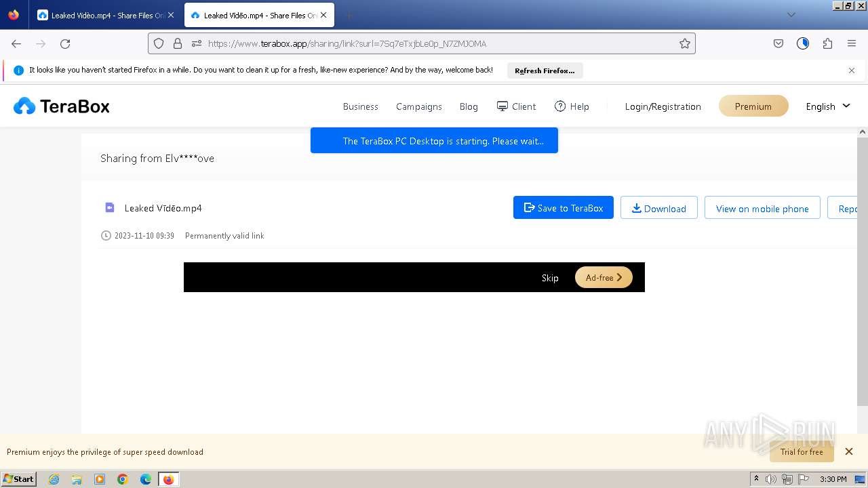The image size is (868, 488).
Task: Close the first Leaked Video.mp4 tab
Action: (171, 15)
